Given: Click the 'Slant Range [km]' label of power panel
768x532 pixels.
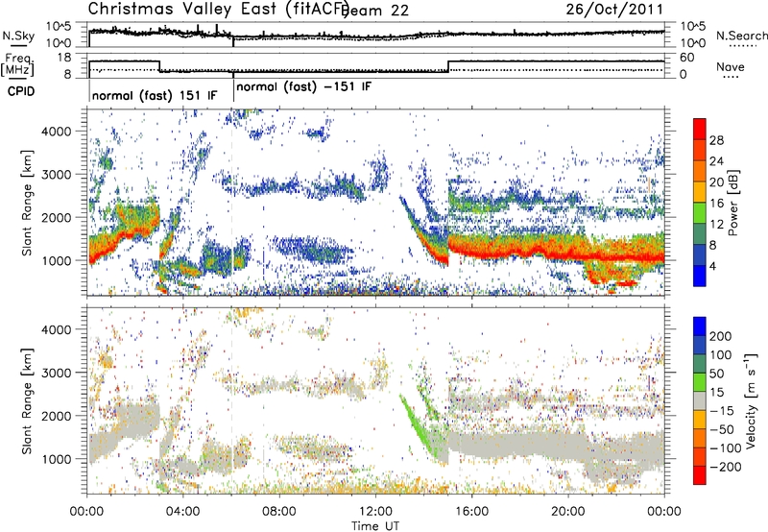Looking at the screenshot, I should pos(27,203).
